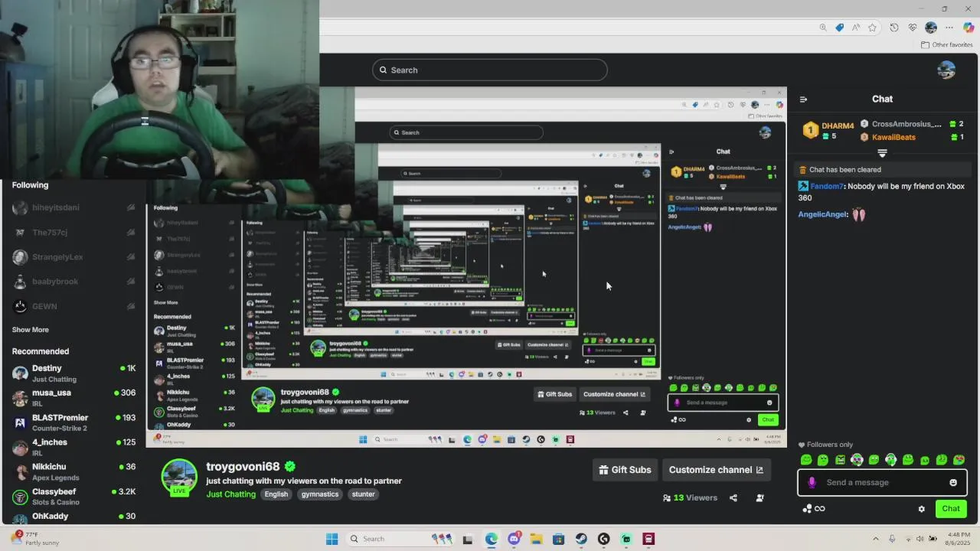Viewport: 980px width, 551px height.
Task: Open File Explorer from the taskbar
Action: (x=536, y=539)
